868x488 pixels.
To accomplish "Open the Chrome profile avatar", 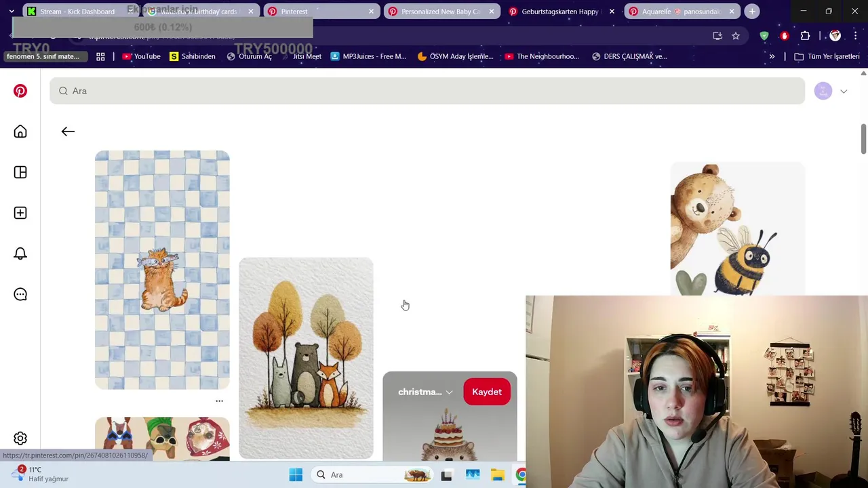I will (835, 36).
